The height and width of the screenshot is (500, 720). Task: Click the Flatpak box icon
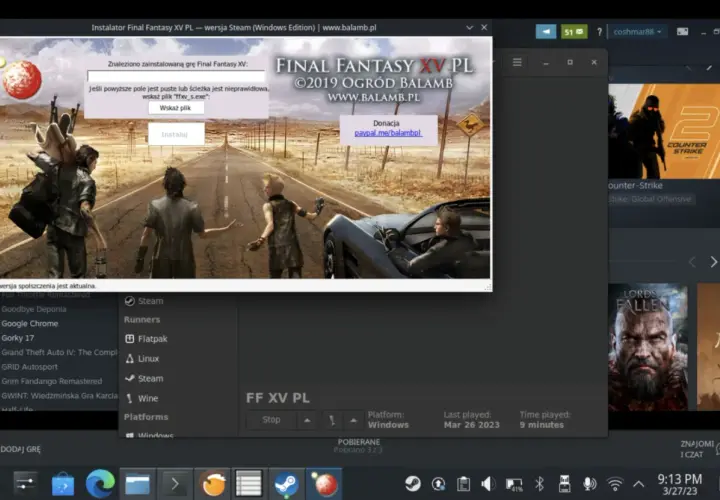point(129,339)
